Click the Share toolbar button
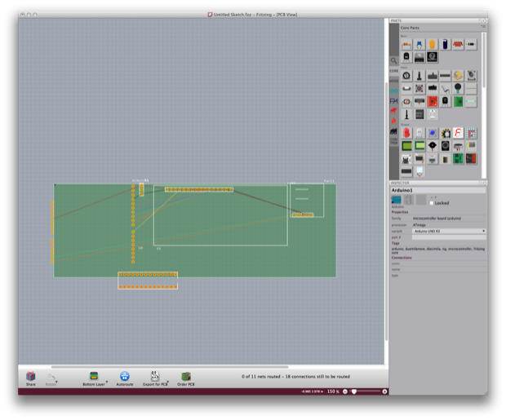The height and width of the screenshot is (420, 506). 31,378
